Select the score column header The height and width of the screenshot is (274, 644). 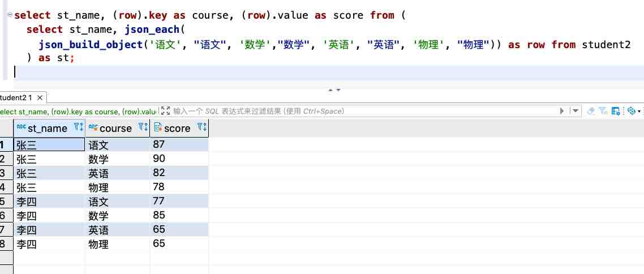click(x=177, y=129)
